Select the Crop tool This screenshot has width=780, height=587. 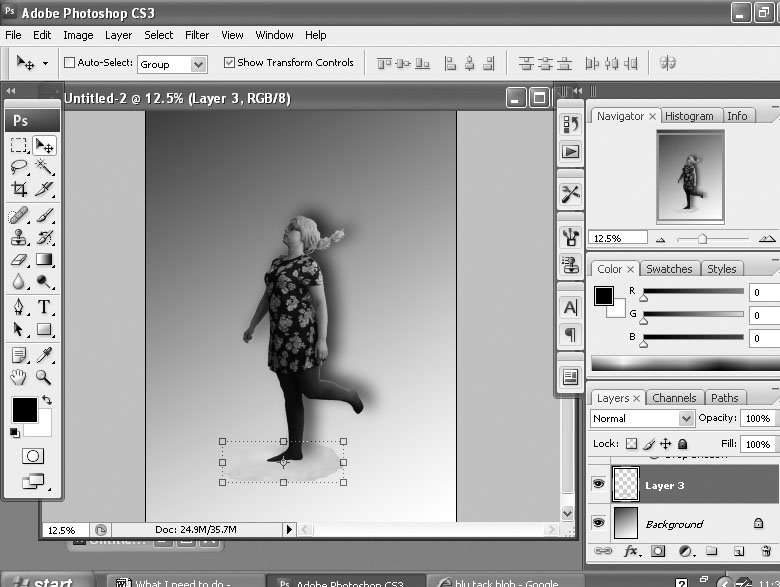click(x=18, y=188)
